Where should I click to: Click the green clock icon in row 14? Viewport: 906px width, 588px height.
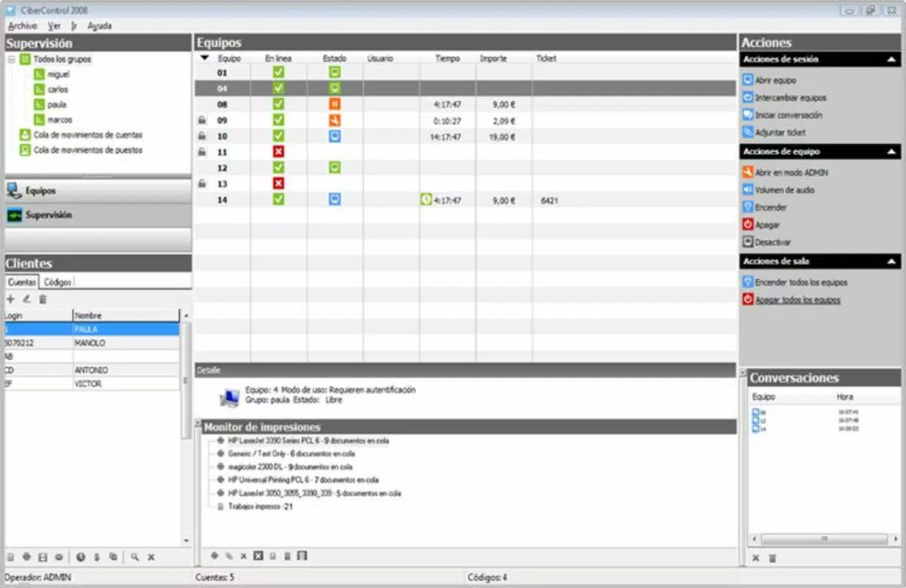coord(426,199)
